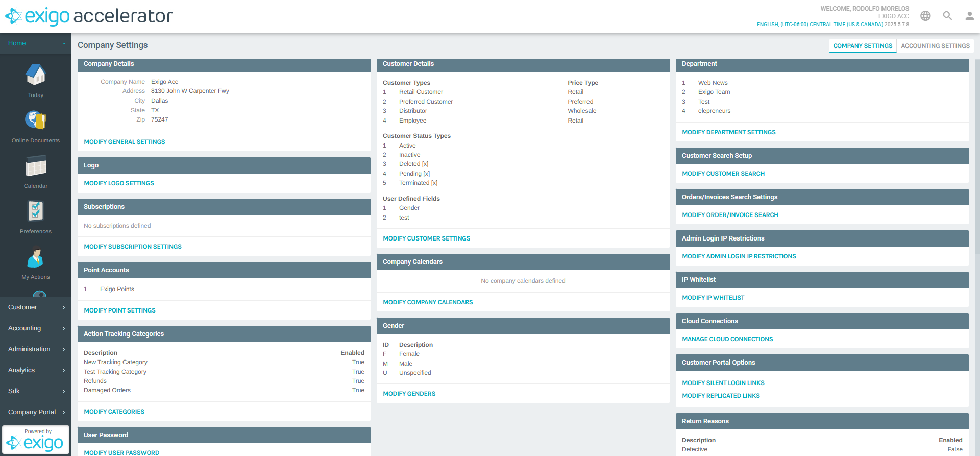The height and width of the screenshot is (456, 980).
Task: Click the globe language icon
Action: [925, 16]
